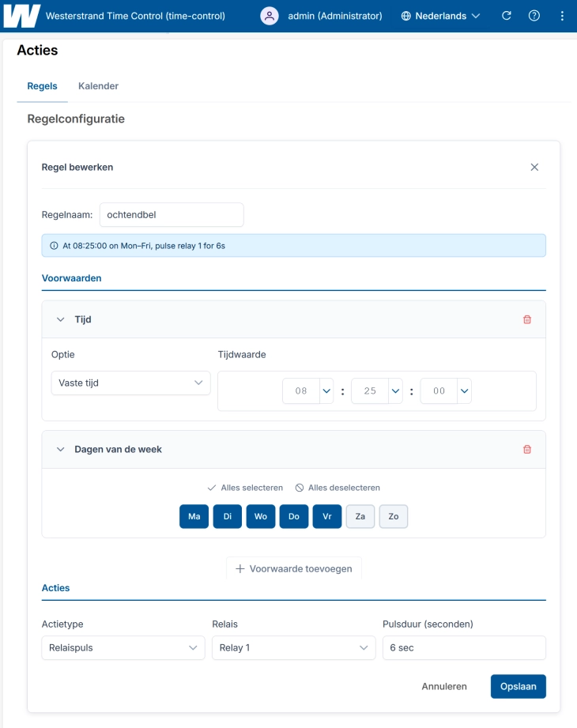Close the Regel bewerken panel

click(x=534, y=167)
